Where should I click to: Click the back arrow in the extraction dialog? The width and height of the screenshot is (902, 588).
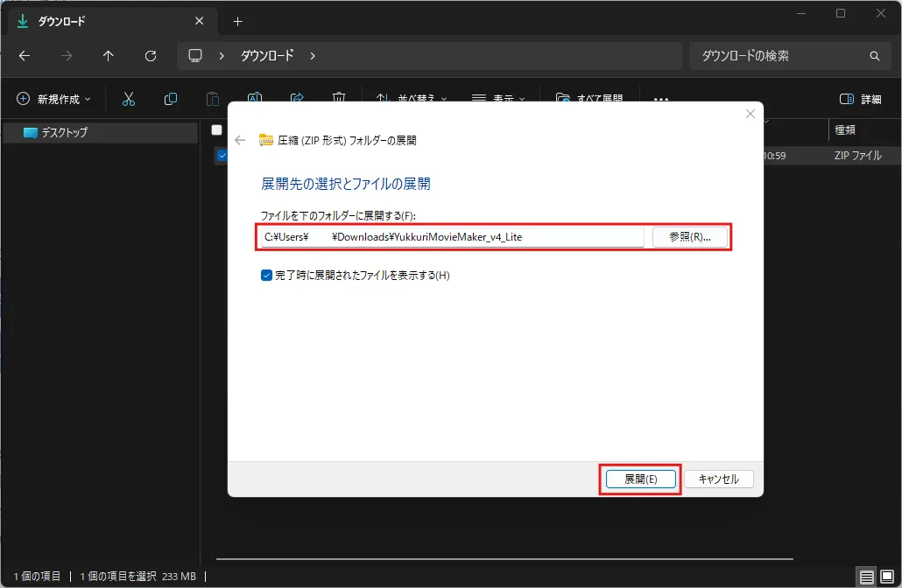[240, 140]
